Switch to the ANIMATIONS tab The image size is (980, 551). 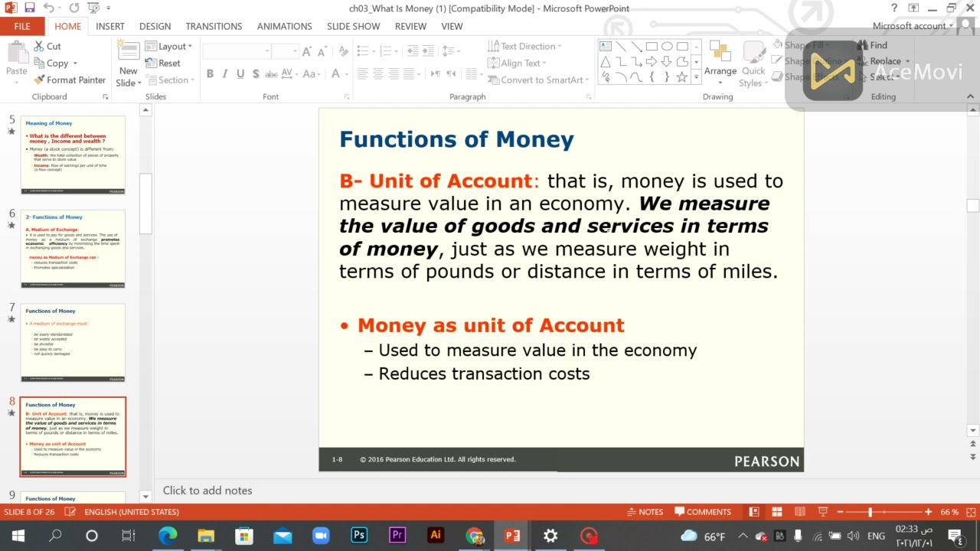[x=284, y=26]
